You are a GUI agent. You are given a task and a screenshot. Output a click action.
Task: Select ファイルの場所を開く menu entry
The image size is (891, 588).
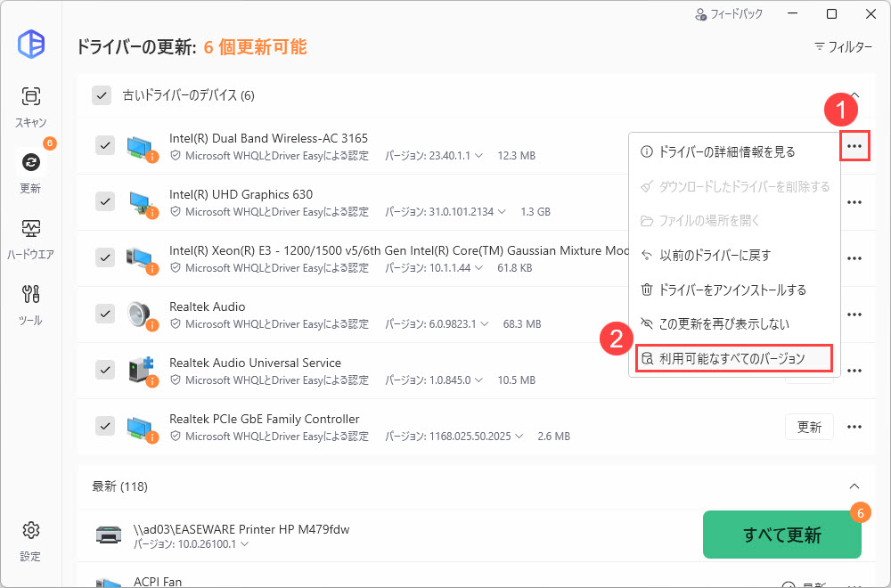coord(734,220)
